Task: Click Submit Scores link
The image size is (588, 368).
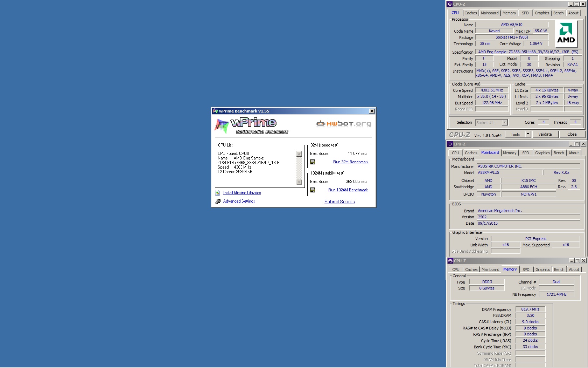Action: [x=339, y=202]
